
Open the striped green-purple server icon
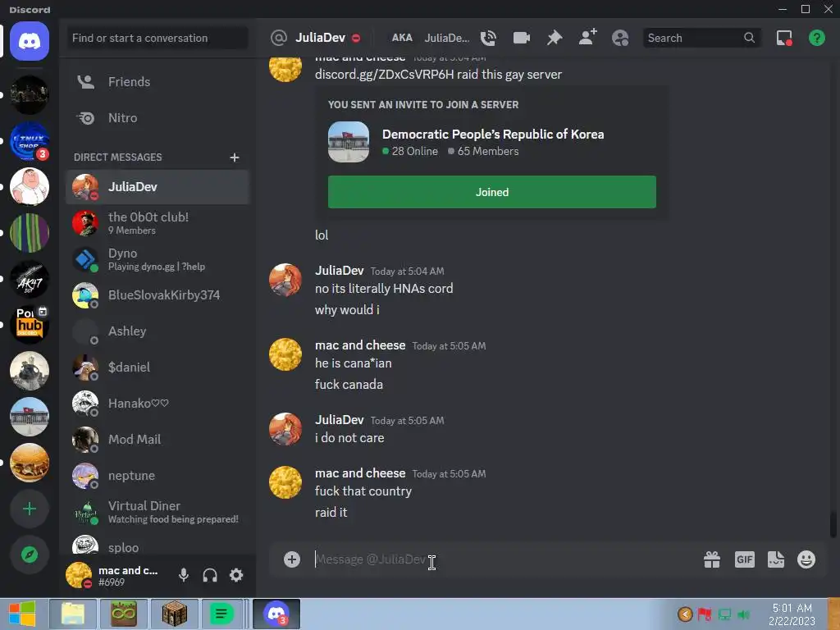click(x=30, y=232)
